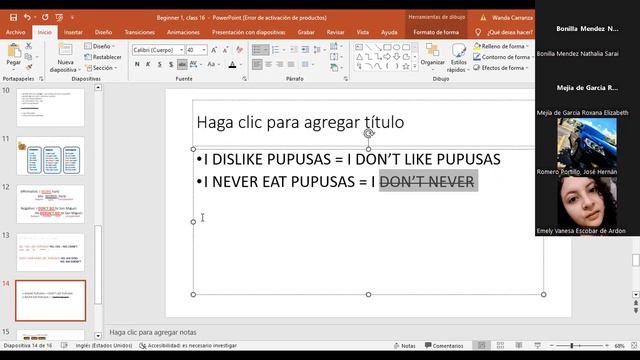
Task: Open the Formato de forma tab
Action: click(x=436, y=32)
